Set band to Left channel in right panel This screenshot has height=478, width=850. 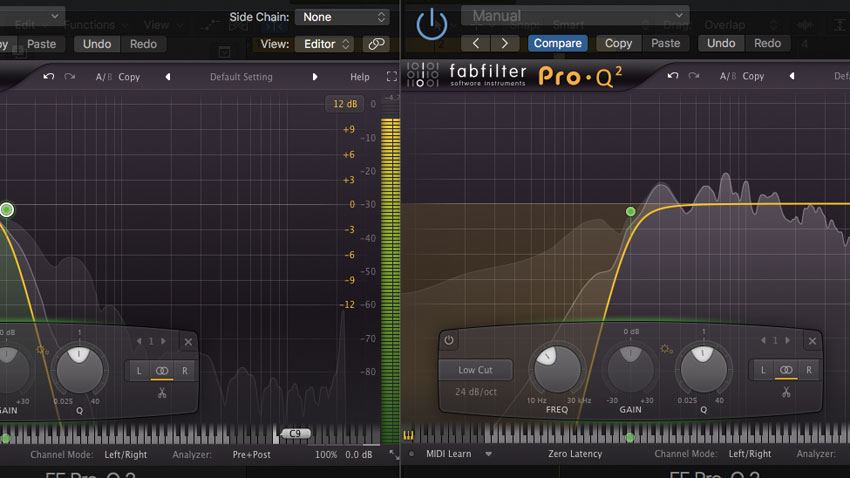pyautogui.click(x=763, y=370)
